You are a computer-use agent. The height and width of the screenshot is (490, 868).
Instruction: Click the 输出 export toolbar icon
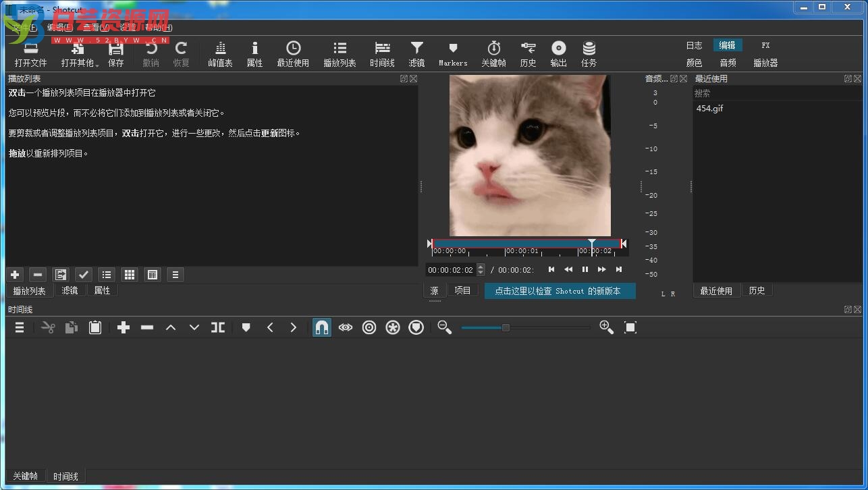coord(558,54)
